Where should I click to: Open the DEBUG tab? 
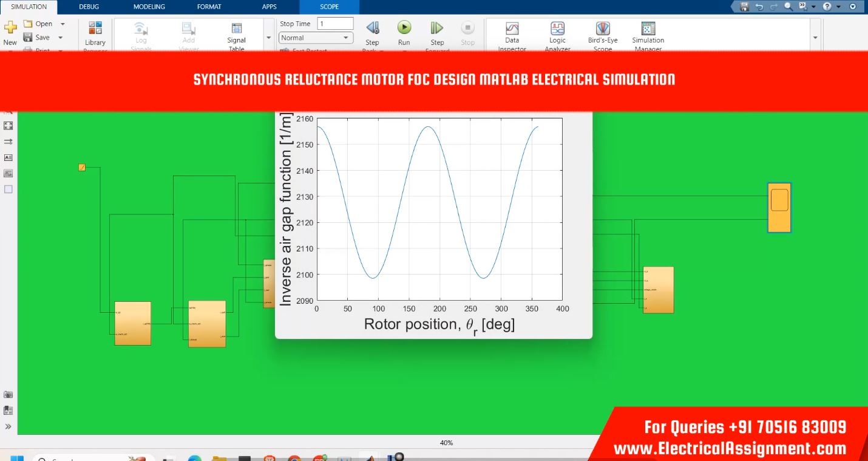[x=89, y=7]
